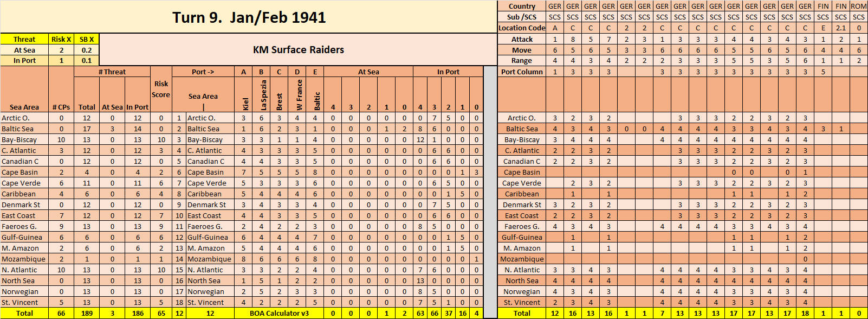Select the 'BOA Calculator v3' cell

coord(280,314)
